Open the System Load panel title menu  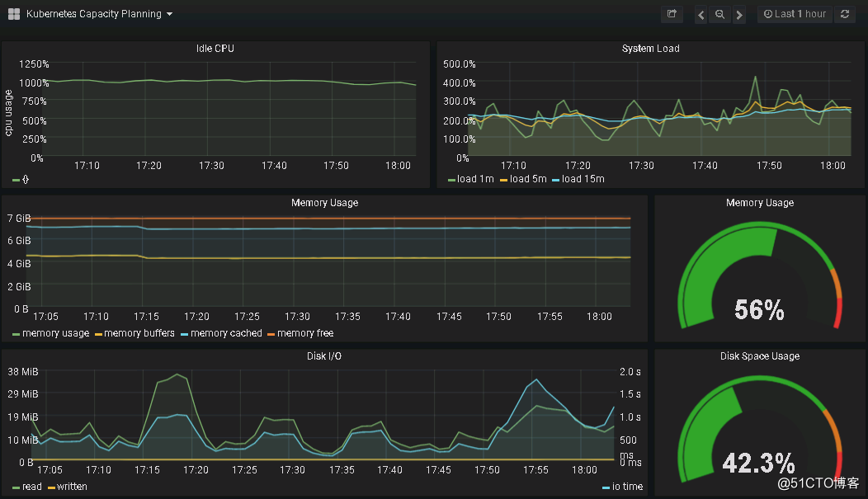(650, 49)
